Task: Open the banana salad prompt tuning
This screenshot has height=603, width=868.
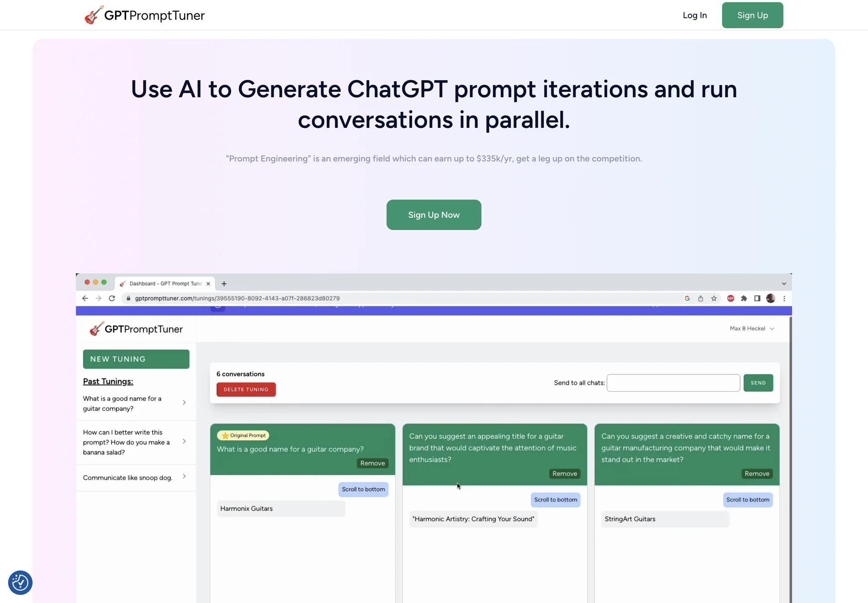Action: (x=126, y=442)
